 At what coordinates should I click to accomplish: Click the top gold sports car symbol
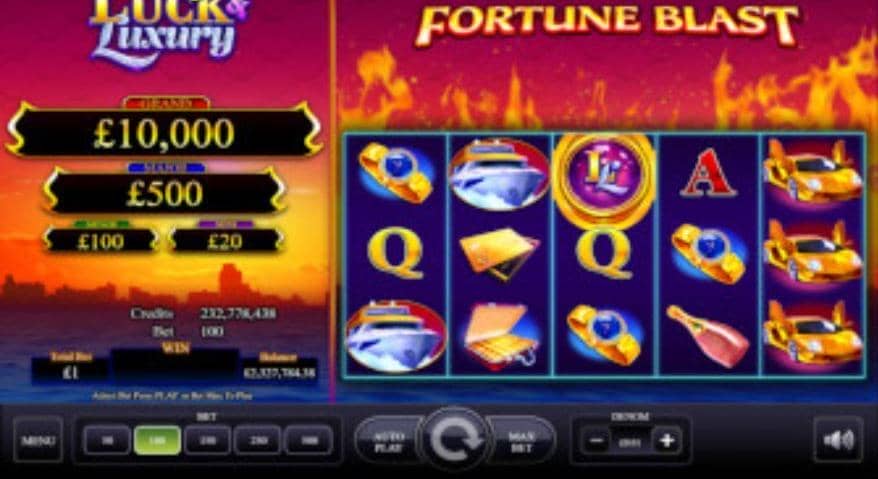coord(812,172)
